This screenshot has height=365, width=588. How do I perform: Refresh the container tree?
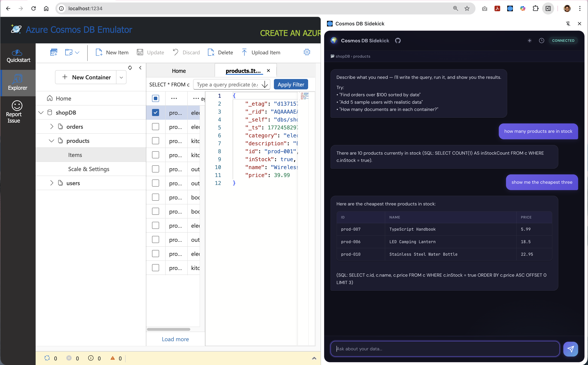(x=130, y=68)
